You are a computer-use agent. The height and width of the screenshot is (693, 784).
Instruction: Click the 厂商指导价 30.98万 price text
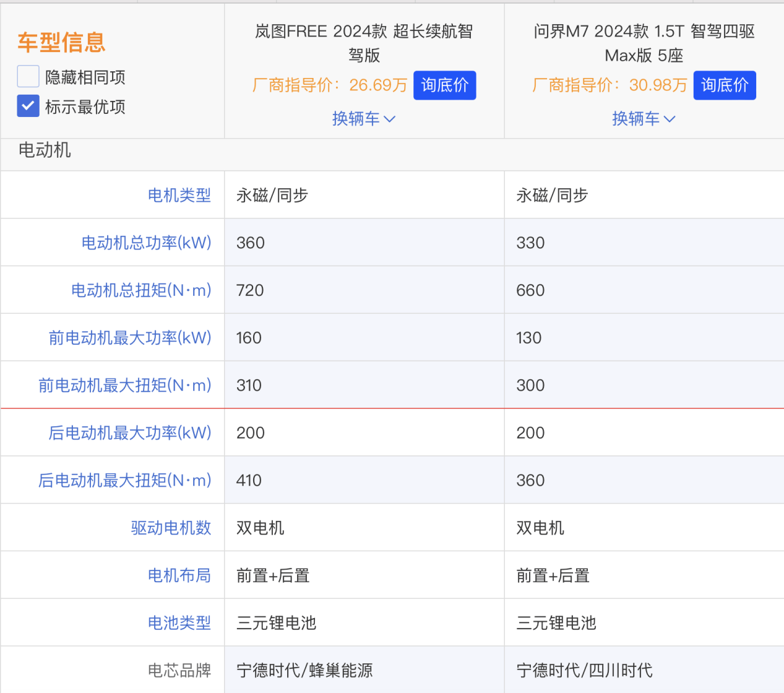pyautogui.click(x=610, y=85)
